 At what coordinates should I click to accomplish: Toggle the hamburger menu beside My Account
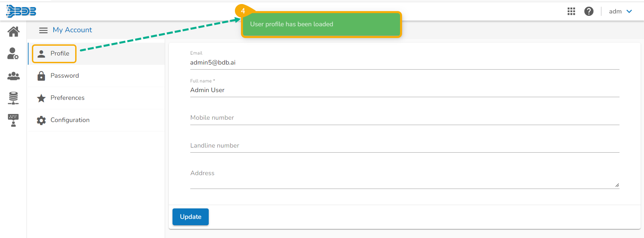click(43, 30)
